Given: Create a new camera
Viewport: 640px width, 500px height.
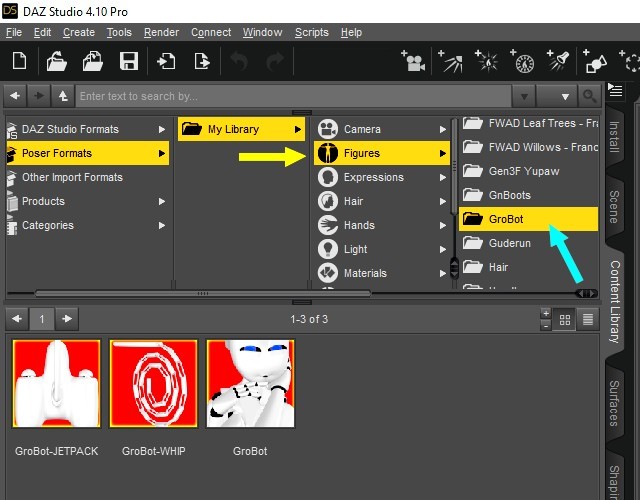Looking at the screenshot, I should click(413, 61).
